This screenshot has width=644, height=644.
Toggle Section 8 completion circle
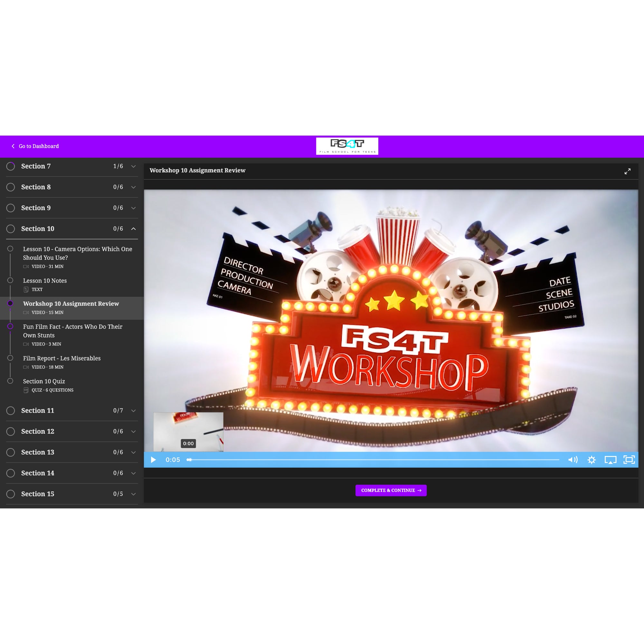[11, 187]
